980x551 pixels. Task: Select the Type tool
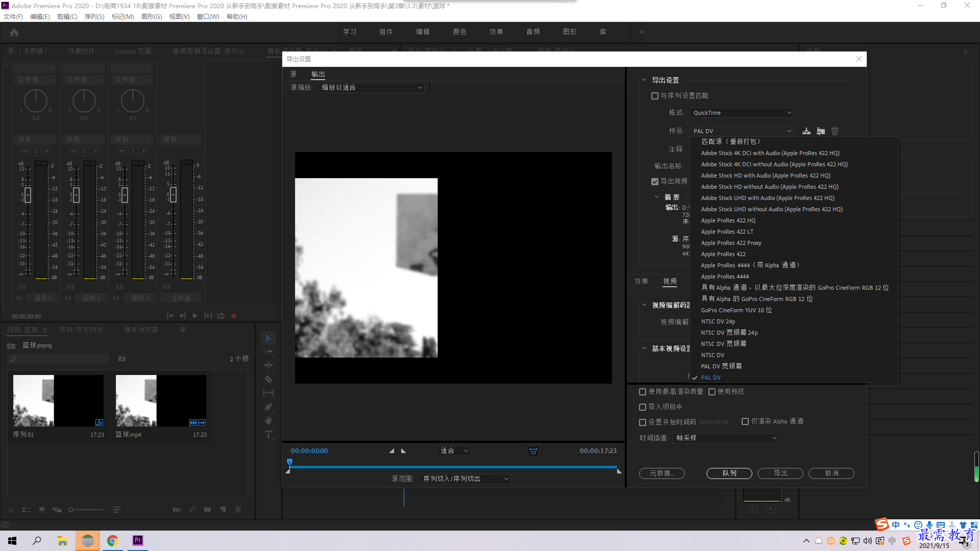(x=268, y=434)
